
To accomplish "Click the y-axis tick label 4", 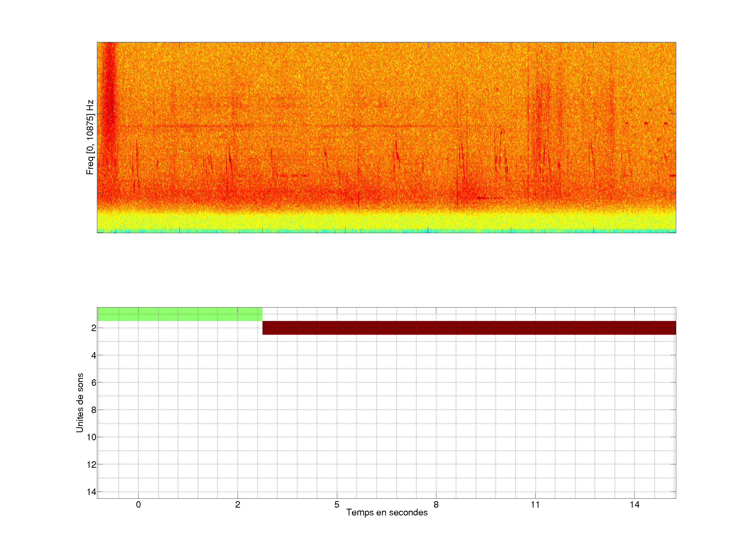I will [x=94, y=355].
